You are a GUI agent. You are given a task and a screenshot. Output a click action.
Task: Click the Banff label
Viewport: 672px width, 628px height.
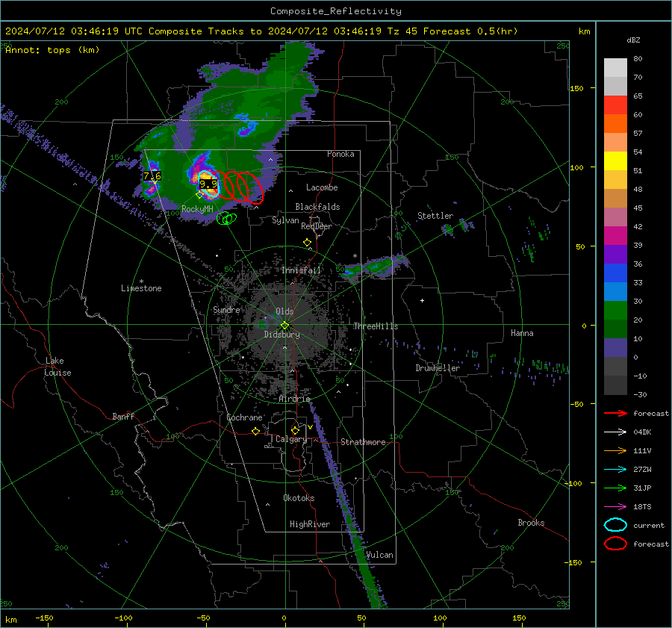[123, 417]
